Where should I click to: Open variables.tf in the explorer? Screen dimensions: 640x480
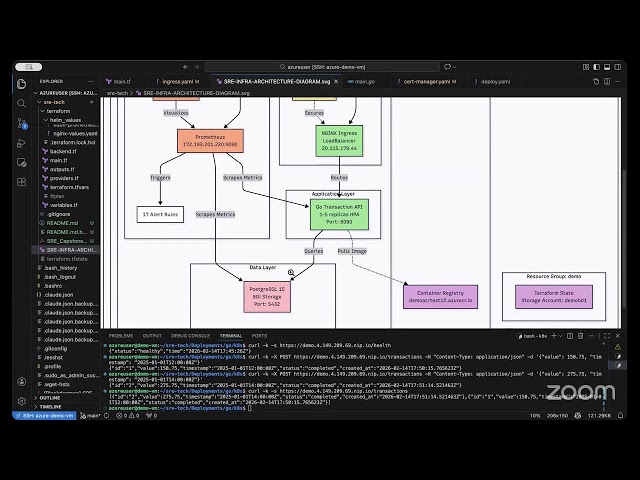(x=66, y=205)
